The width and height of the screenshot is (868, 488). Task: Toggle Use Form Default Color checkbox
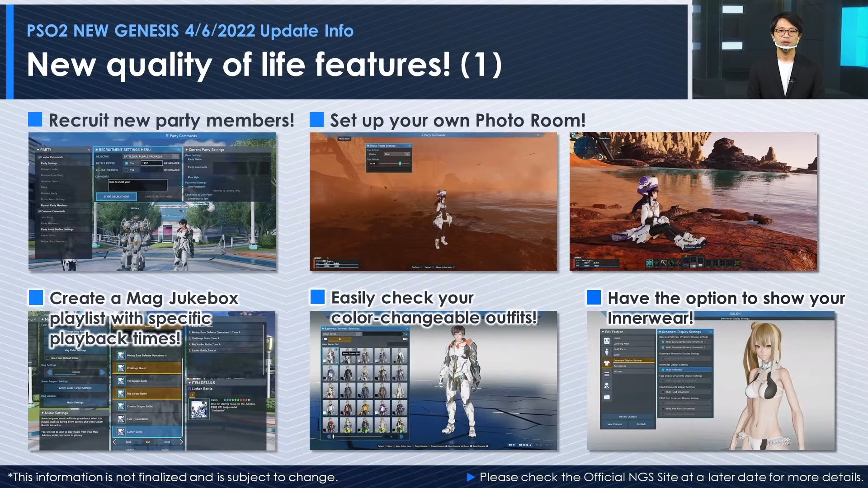tap(48, 358)
